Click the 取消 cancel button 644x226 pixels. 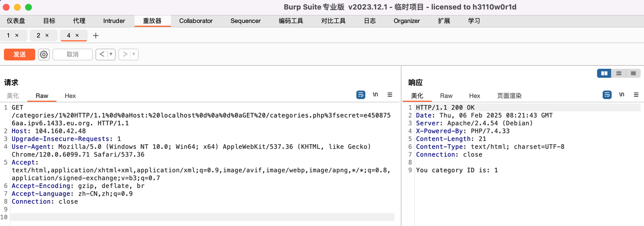[72, 54]
